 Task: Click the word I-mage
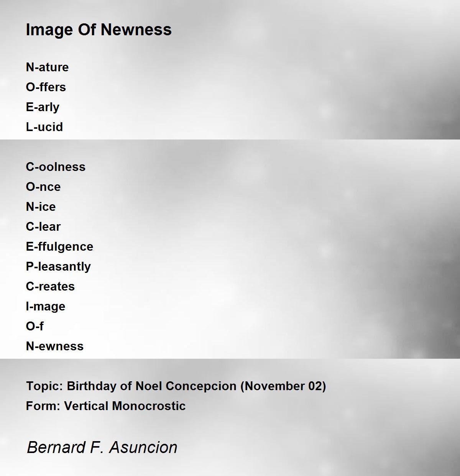(46, 307)
